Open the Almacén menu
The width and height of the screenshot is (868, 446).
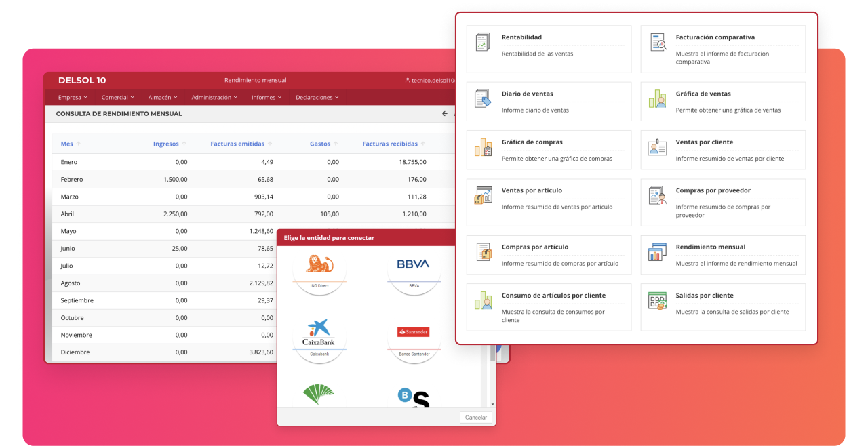[x=163, y=98]
